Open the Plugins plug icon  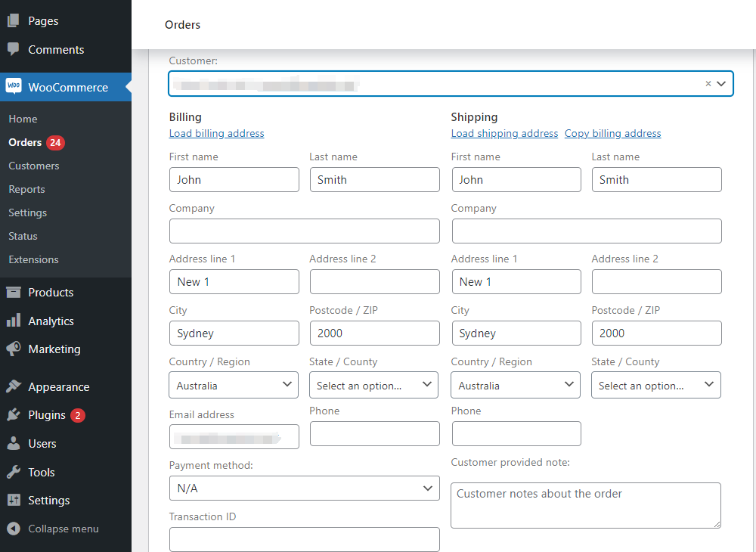tap(13, 414)
